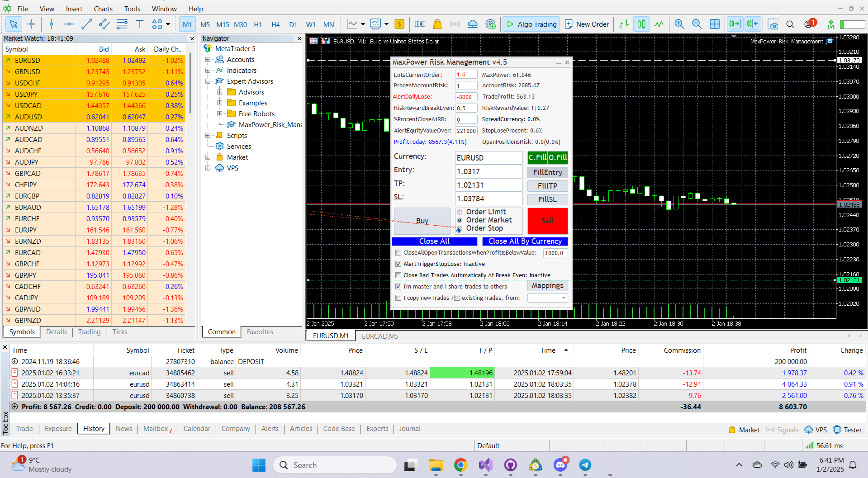868x478 pixels.
Task: Enable CloseAllOpenTransactionsWhenProfitIsBelowValue checkbox
Action: tap(398, 253)
